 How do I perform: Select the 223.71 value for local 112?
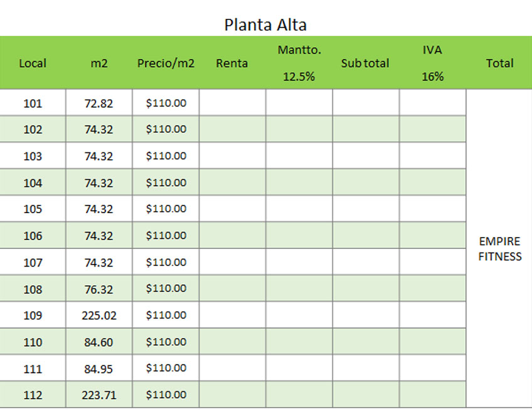98,394
